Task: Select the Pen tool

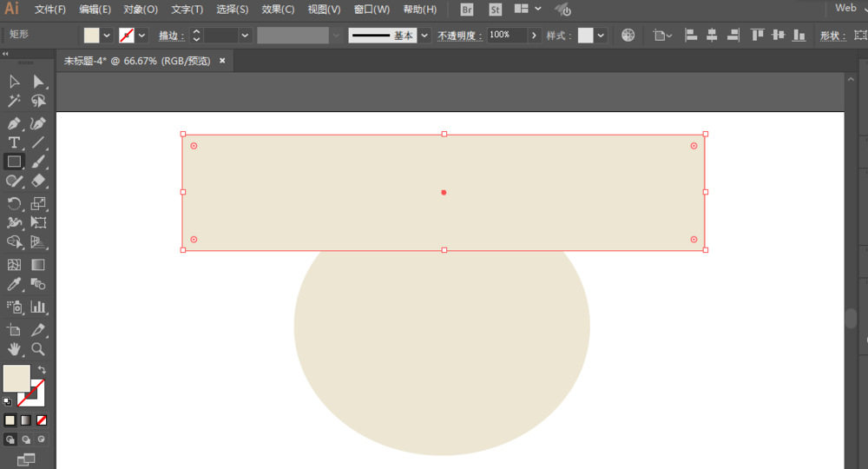Action: tap(15, 123)
